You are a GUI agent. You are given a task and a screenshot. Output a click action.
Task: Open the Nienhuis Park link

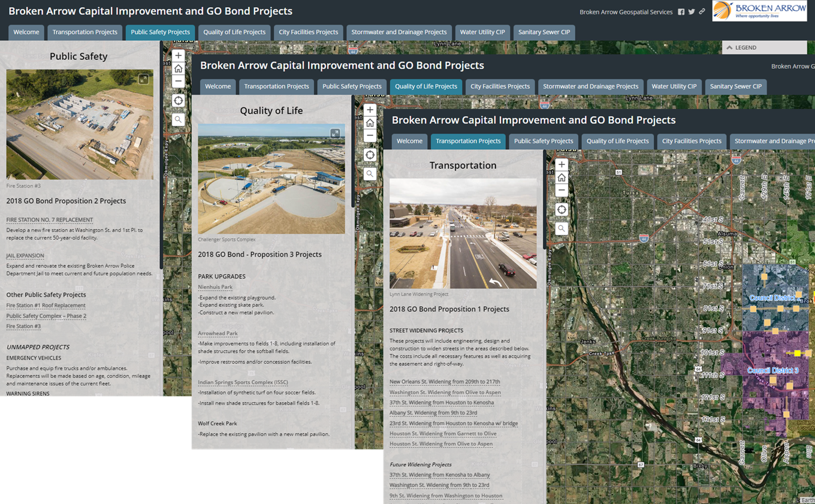click(215, 287)
